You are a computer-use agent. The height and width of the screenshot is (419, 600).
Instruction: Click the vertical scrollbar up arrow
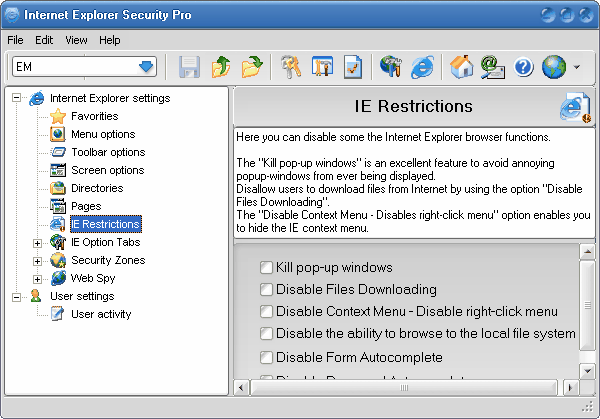pyautogui.click(x=587, y=251)
